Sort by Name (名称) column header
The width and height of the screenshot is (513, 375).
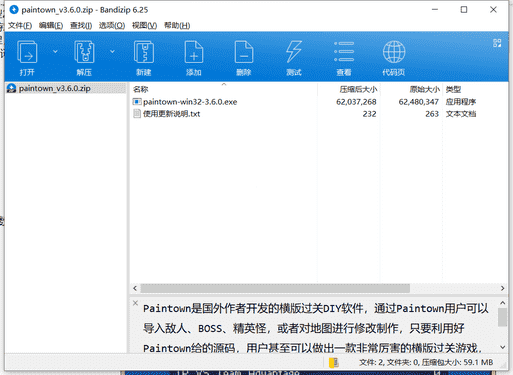[x=140, y=89]
